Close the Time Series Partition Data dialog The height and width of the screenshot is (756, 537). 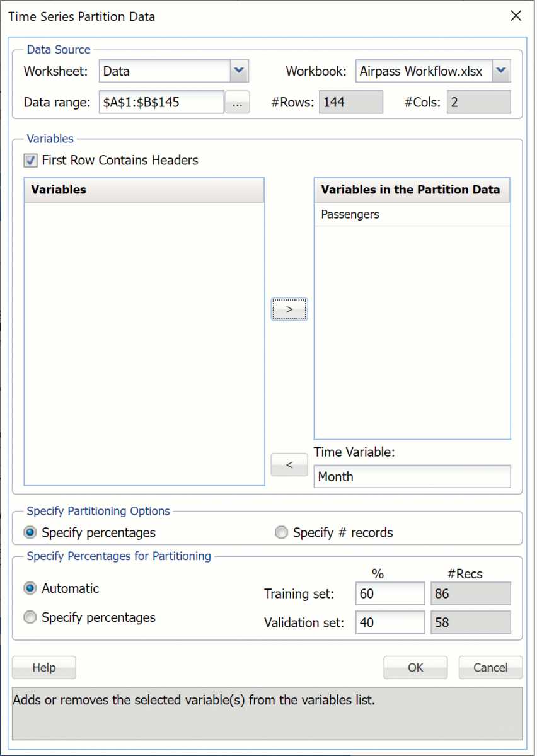pos(516,16)
